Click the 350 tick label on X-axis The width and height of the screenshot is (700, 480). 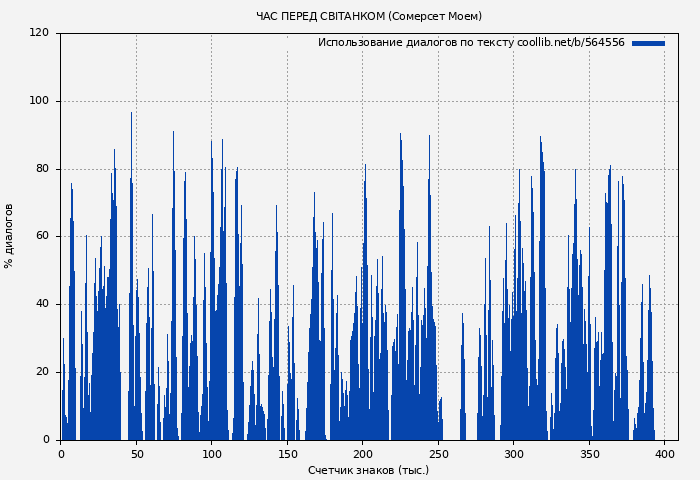(x=589, y=454)
